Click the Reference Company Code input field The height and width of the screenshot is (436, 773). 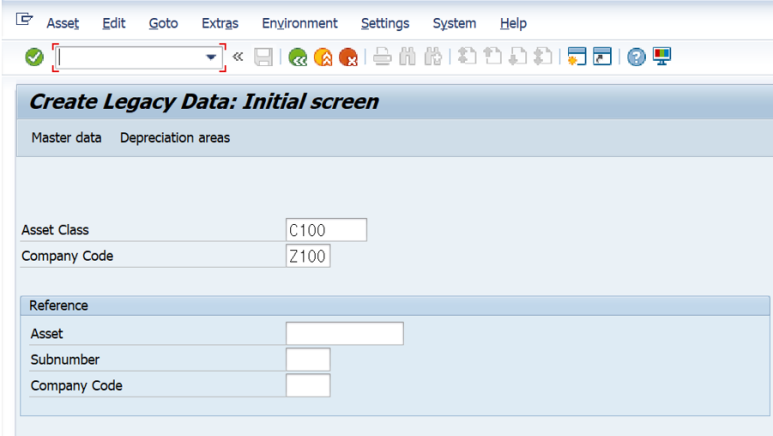coord(308,385)
